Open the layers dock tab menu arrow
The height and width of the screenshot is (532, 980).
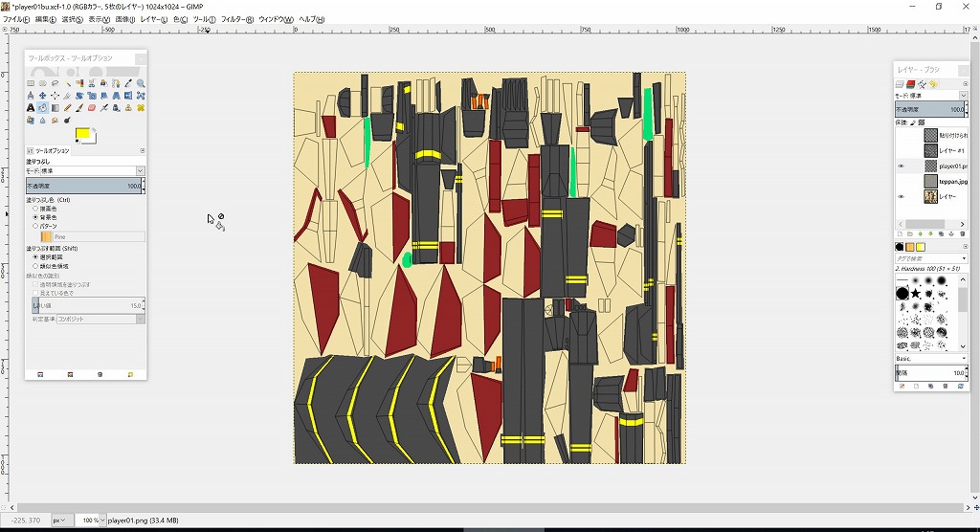pos(966,84)
